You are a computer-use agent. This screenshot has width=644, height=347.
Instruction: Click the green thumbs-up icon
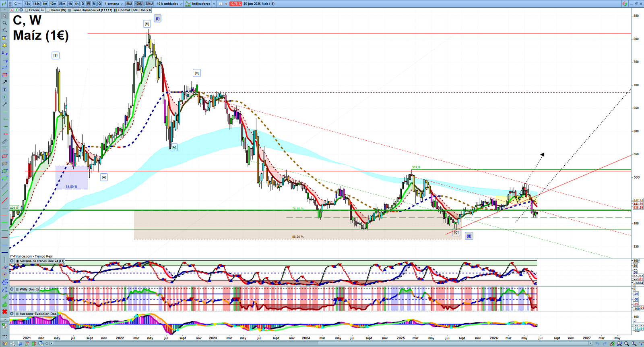[4, 304]
